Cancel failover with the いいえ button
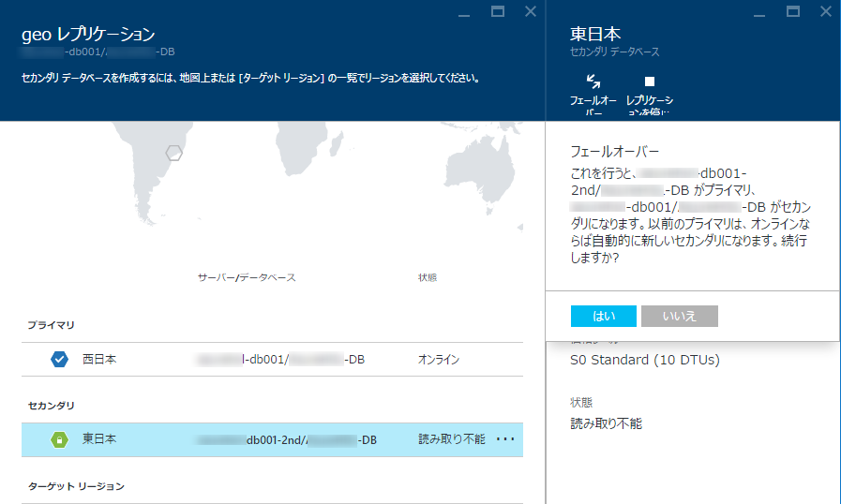Image resolution: width=841 pixels, height=504 pixels. [679, 316]
